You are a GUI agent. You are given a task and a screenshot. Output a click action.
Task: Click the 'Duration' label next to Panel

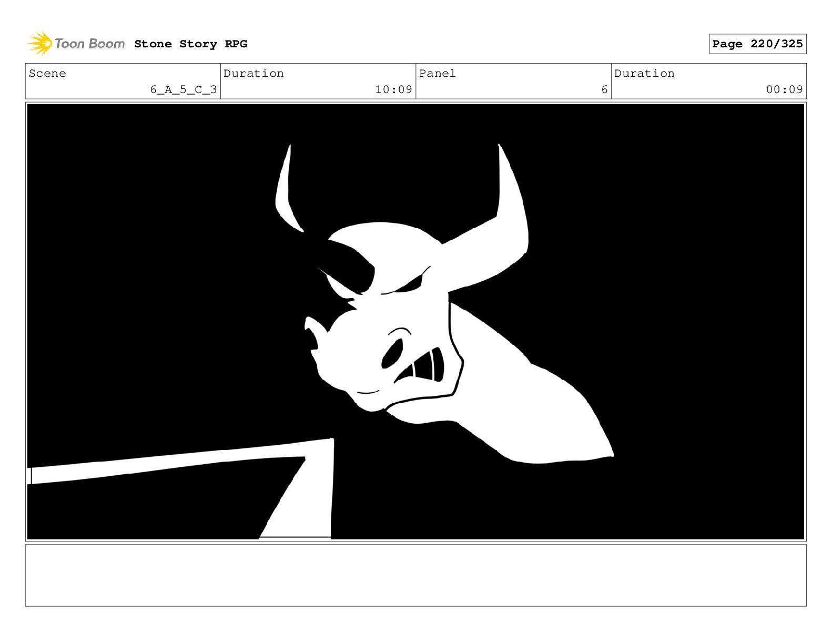(644, 73)
